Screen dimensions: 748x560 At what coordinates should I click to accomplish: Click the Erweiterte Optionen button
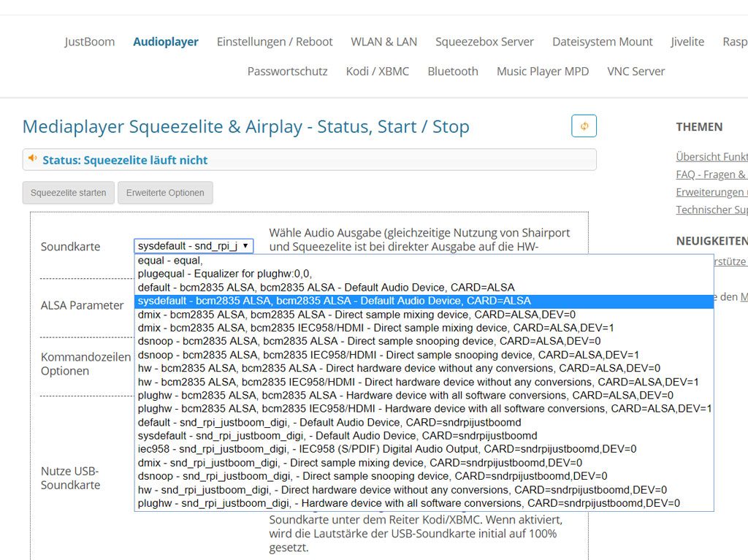coord(165,193)
